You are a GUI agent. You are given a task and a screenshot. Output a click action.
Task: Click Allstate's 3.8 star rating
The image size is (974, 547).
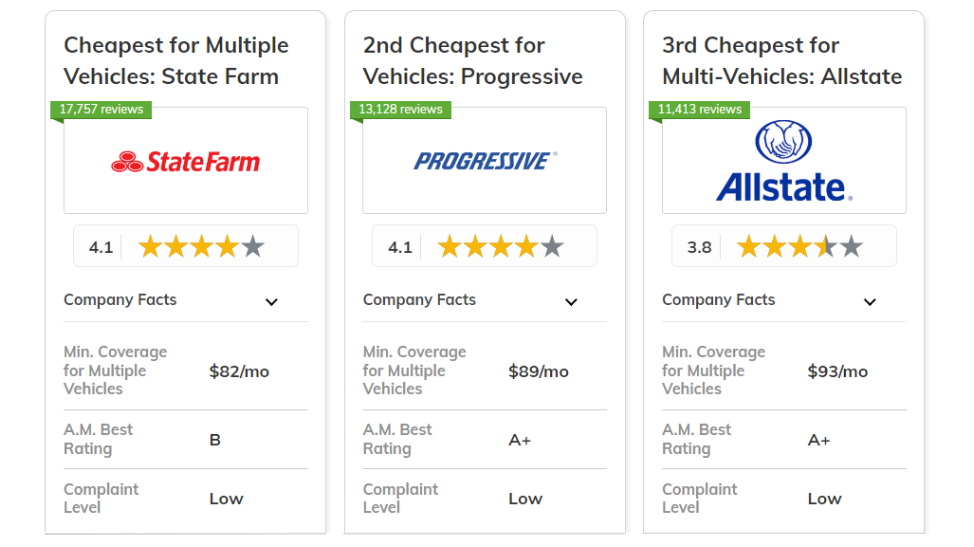[x=784, y=246]
